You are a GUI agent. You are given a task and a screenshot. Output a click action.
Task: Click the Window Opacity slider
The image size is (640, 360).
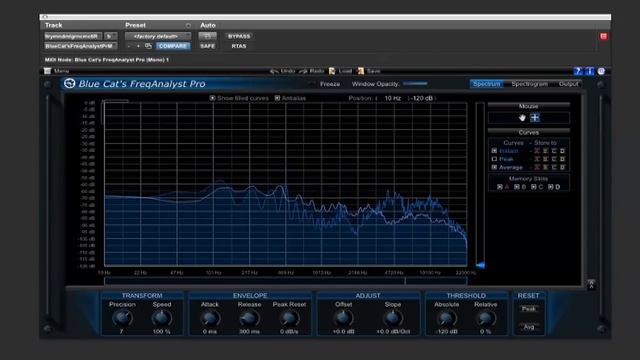(x=415, y=84)
